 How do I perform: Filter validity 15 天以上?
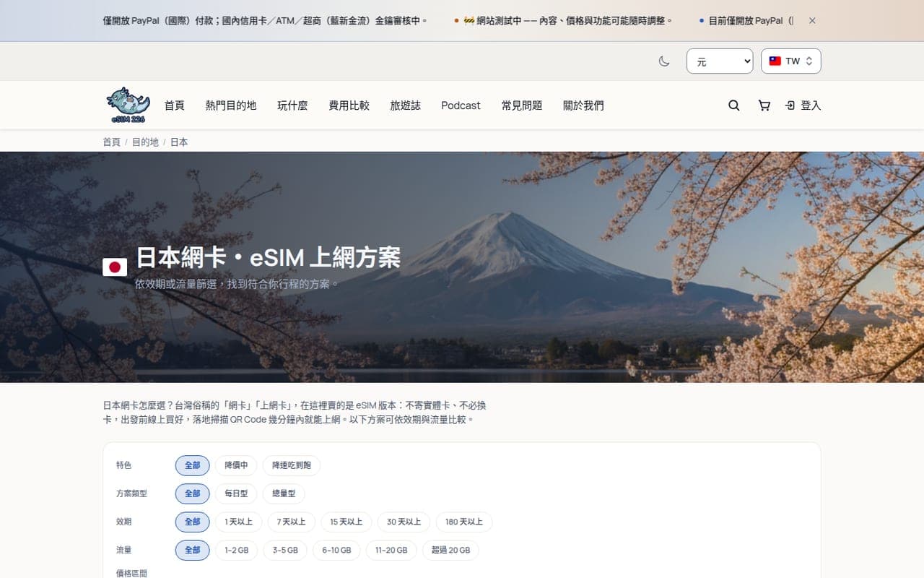pos(346,522)
